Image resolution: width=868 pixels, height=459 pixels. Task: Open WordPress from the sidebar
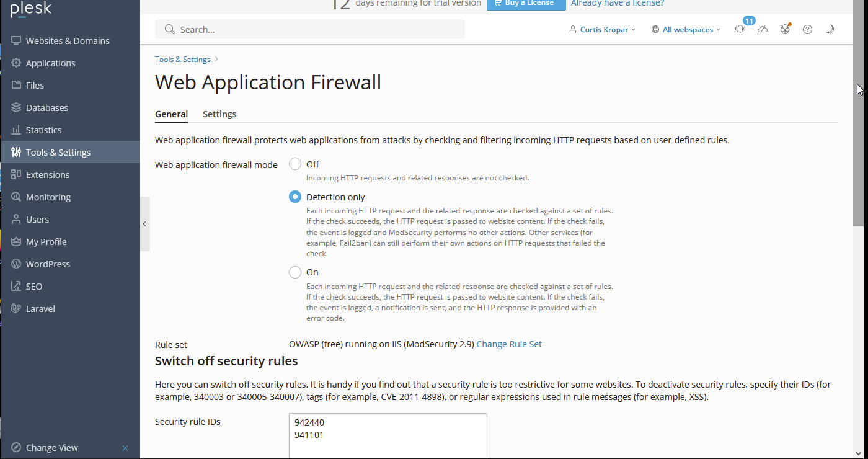pyautogui.click(x=48, y=264)
